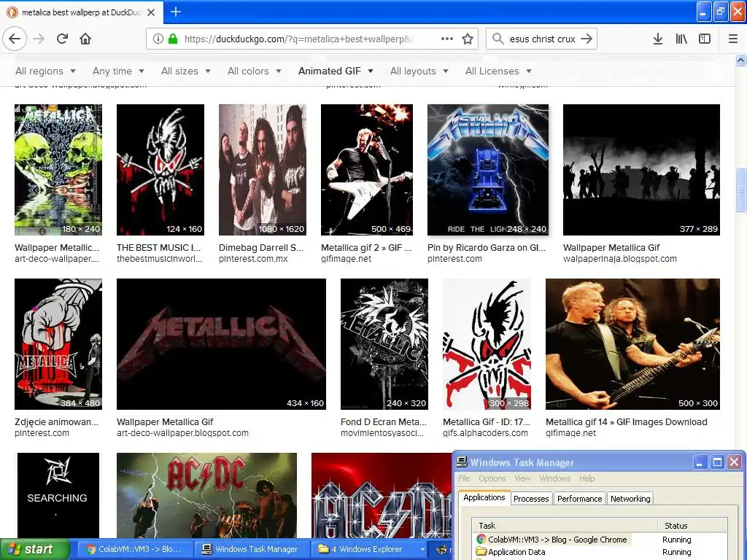Switch to Task Manager Processes tab

[x=531, y=499]
